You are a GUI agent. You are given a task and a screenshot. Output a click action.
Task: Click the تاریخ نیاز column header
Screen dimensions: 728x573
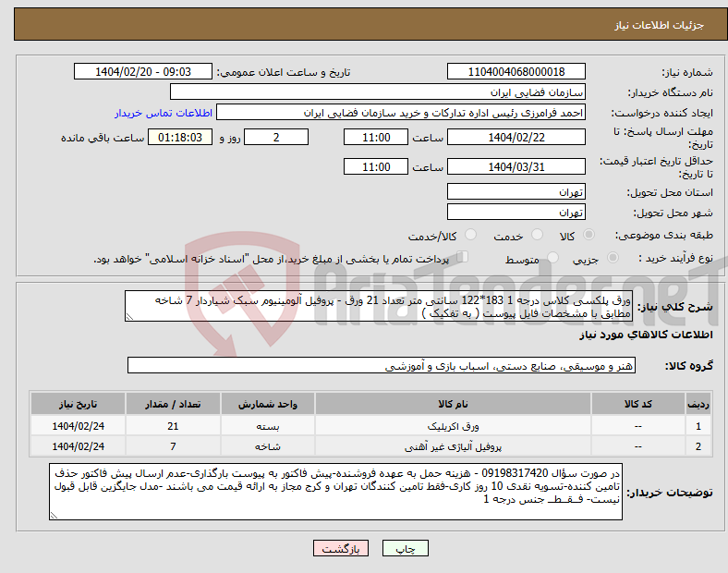coord(78,404)
